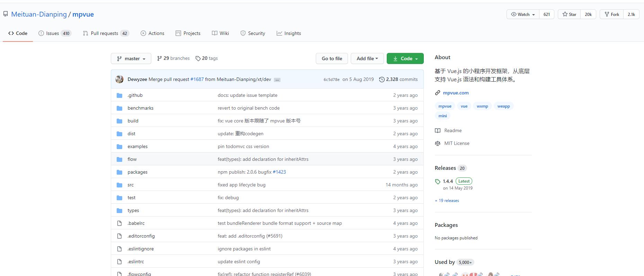
Task: Switch to the Issues tab
Action: [x=54, y=33]
